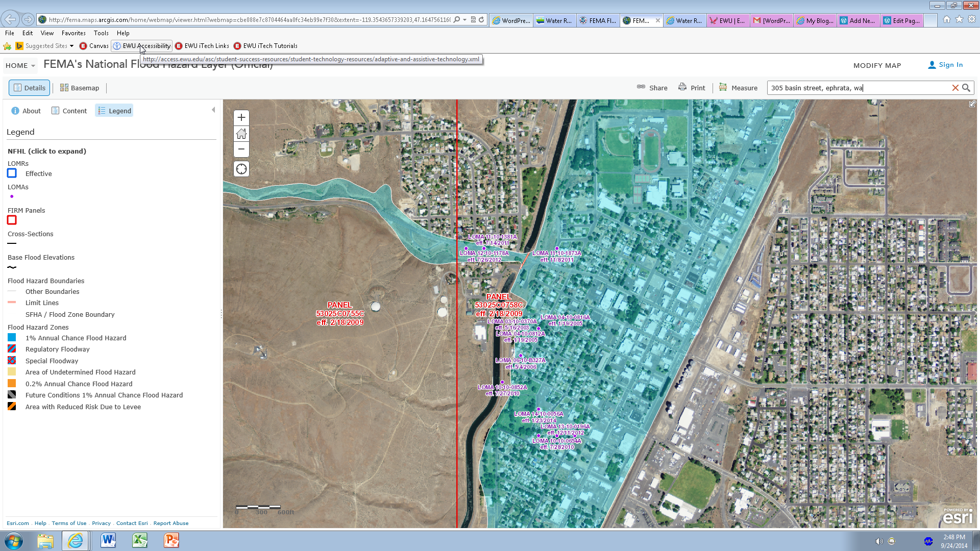
Task: Open browser settings gear icon
Action: pyautogui.click(x=972, y=19)
